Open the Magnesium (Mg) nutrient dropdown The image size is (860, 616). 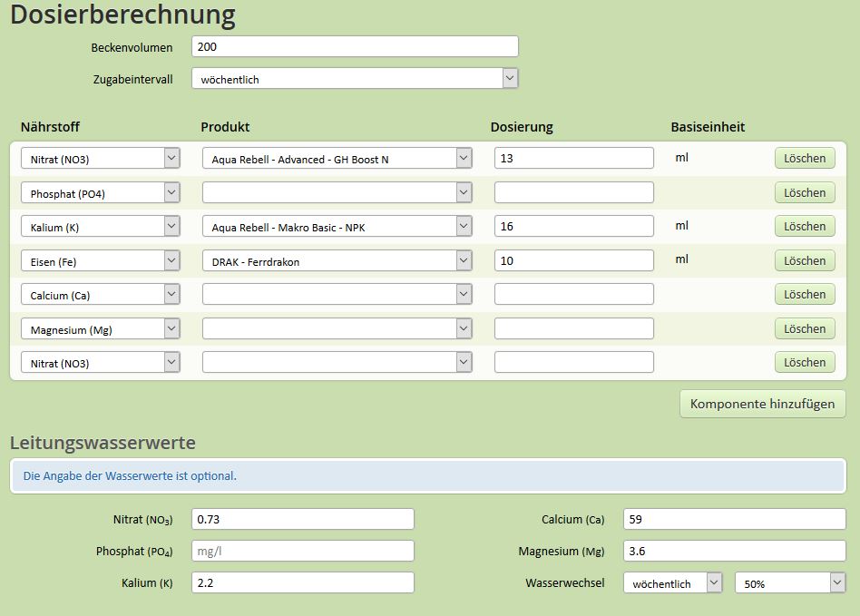[101, 329]
